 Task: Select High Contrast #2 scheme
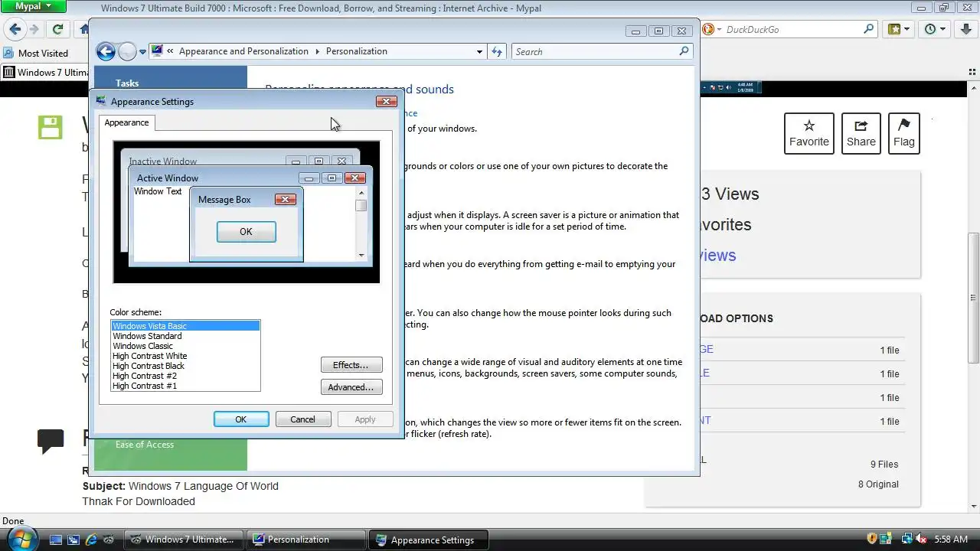186,376
